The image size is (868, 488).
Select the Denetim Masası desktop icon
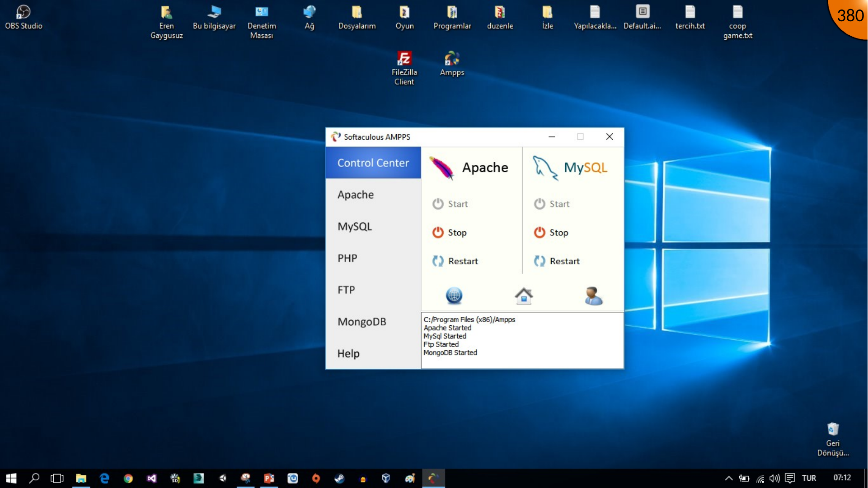(x=262, y=22)
